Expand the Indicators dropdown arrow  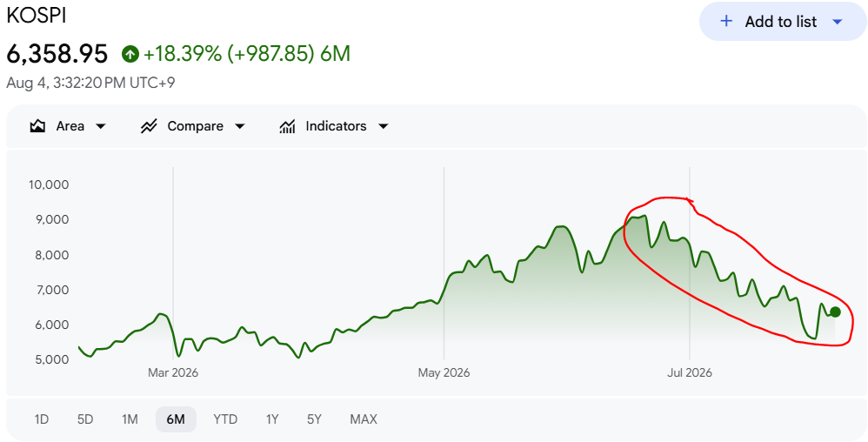383,126
